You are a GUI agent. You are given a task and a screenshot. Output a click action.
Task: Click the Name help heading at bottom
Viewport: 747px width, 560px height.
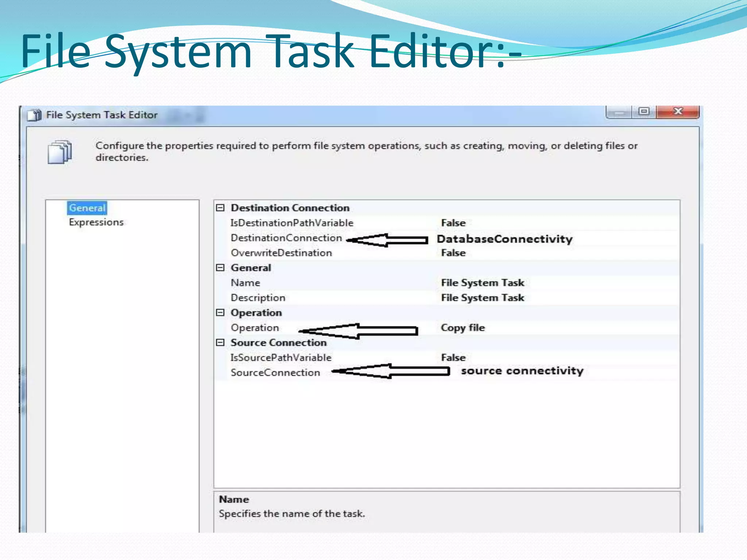234,499
